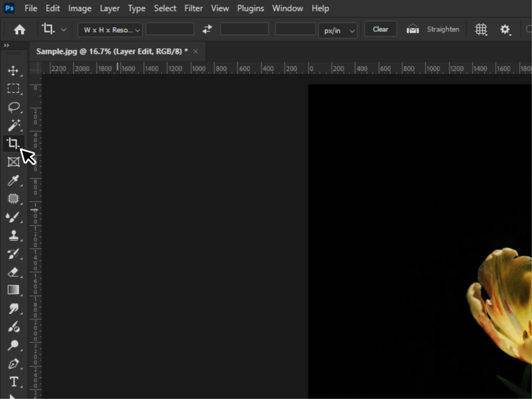Open additional crop settings via gear icon
The image size is (532, 399).
point(505,30)
